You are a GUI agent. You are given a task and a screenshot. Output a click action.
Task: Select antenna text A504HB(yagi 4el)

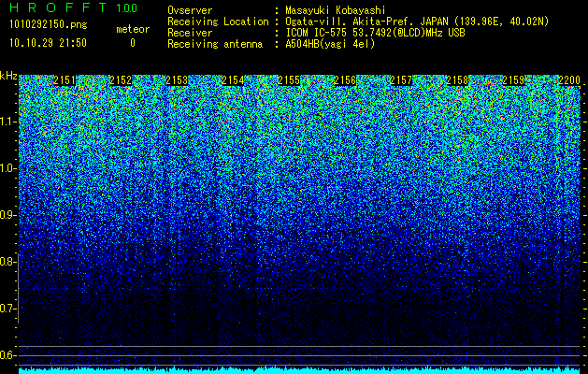pyautogui.click(x=330, y=44)
